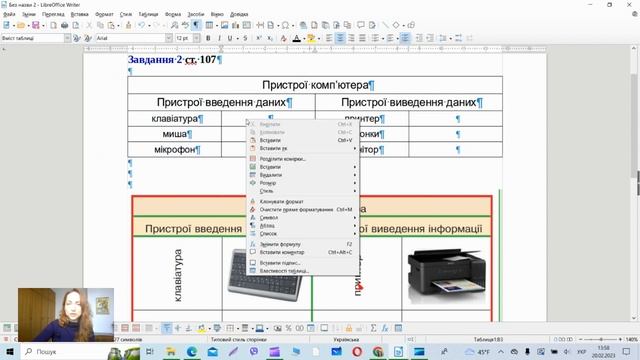Apply the yellow highlighting color

[x=311, y=38]
